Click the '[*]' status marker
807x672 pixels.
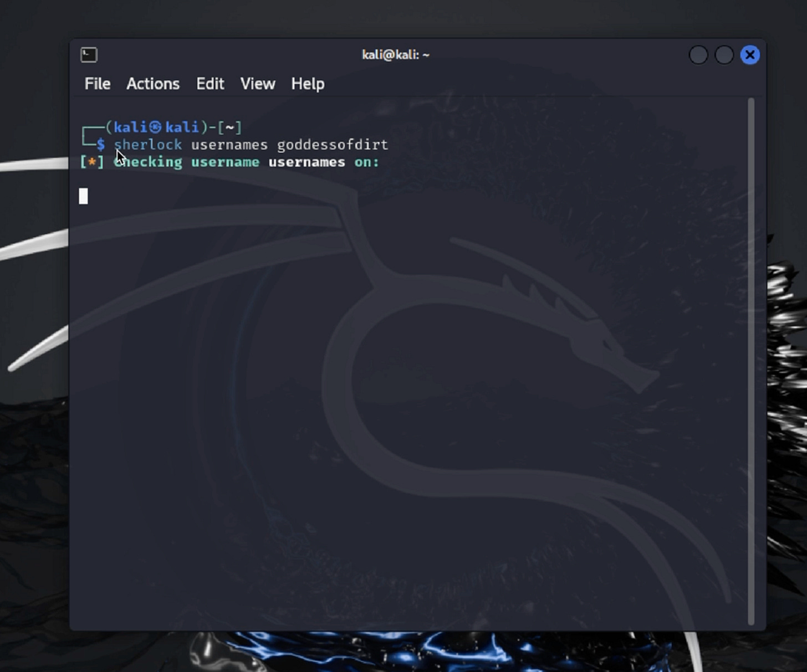[x=92, y=162]
